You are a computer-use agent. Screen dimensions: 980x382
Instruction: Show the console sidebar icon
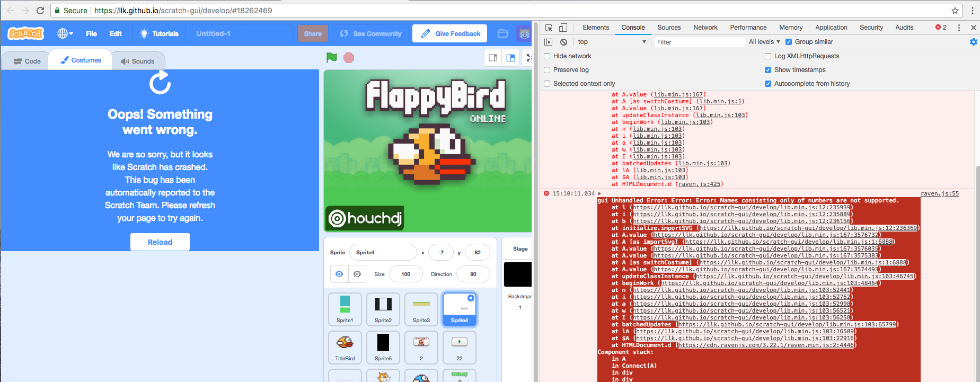(x=549, y=42)
